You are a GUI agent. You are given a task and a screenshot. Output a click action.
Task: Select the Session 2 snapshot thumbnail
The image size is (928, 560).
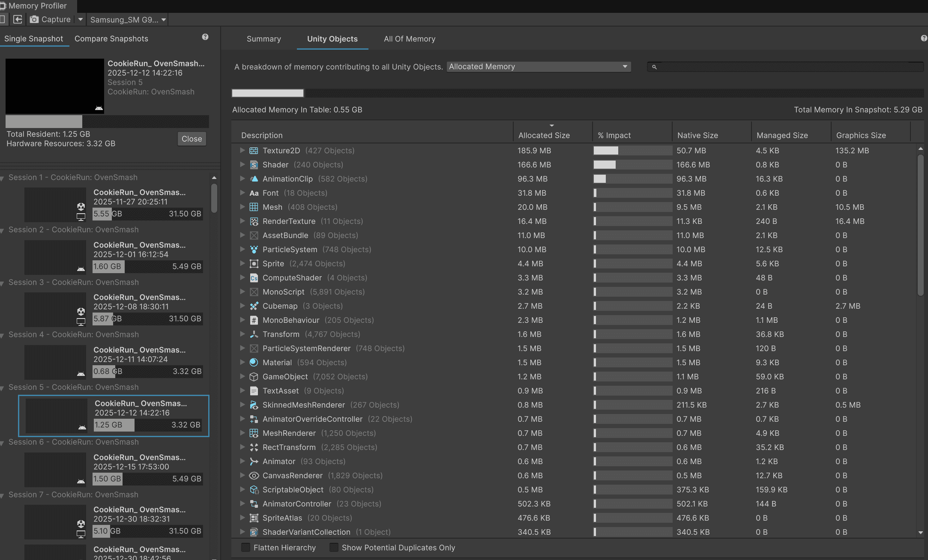[55, 257]
